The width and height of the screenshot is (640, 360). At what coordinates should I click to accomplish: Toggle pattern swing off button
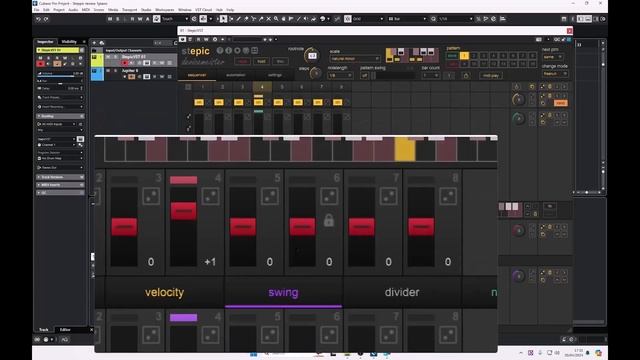pos(364,76)
